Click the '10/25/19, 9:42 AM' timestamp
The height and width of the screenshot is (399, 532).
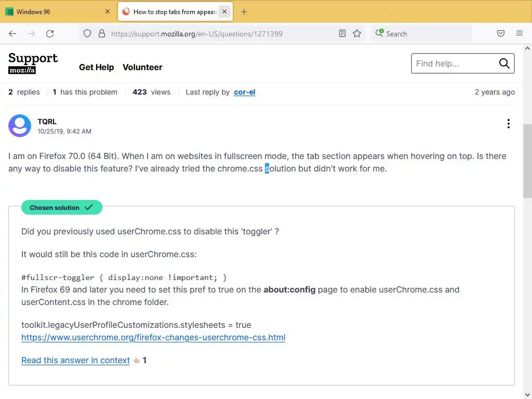click(x=64, y=131)
